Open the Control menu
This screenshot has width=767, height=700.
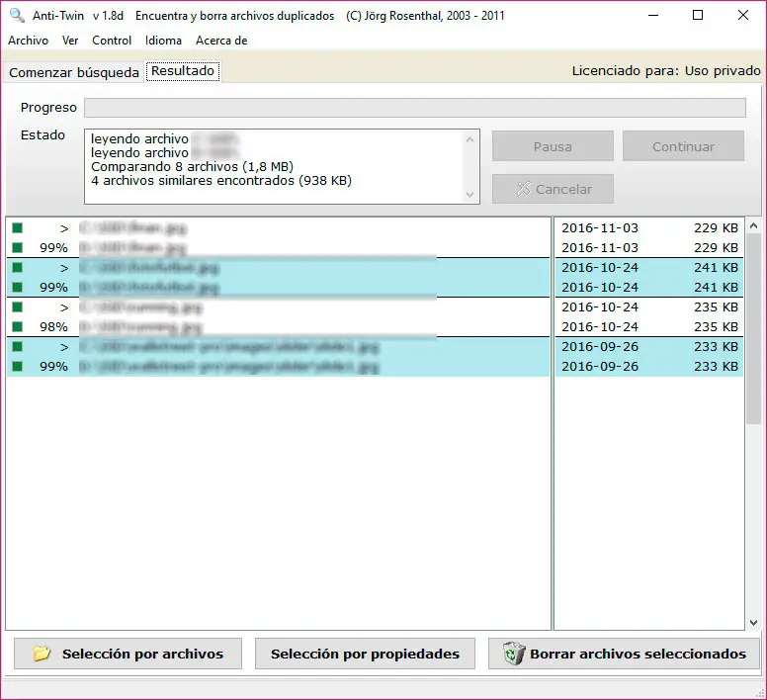(x=112, y=41)
